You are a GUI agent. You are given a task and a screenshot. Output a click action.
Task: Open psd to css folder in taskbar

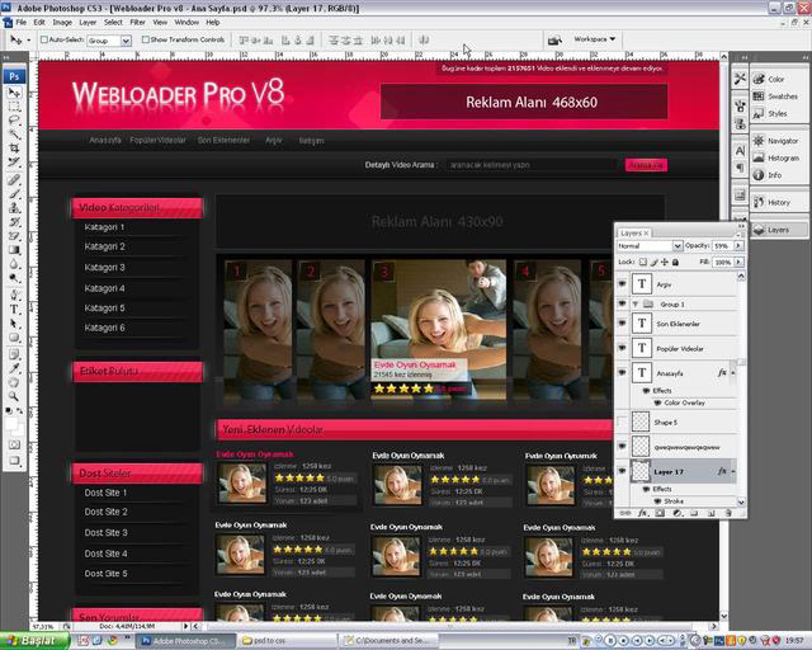point(286,641)
